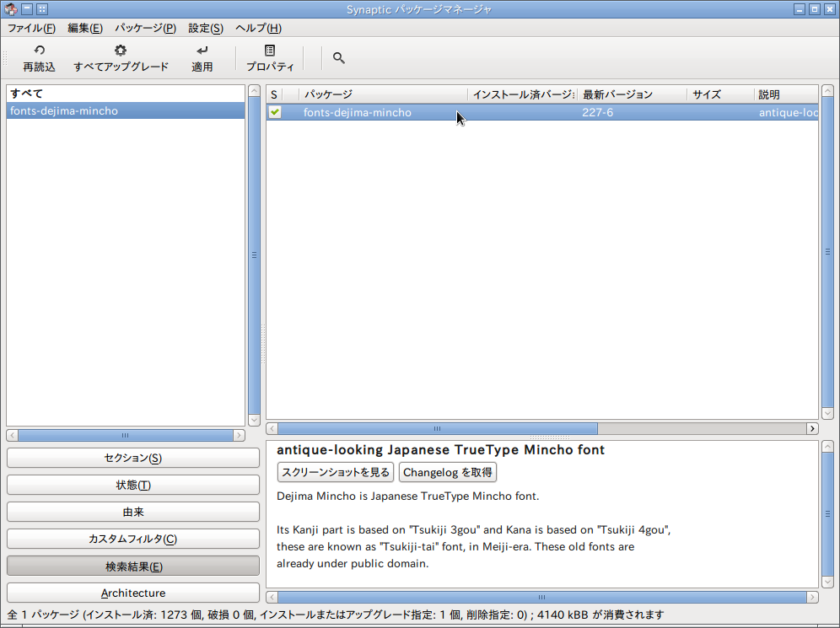Click the セクション(S) filter button
Image resolution: width=840 pixels, height=628 pixels.
point(133,458)
